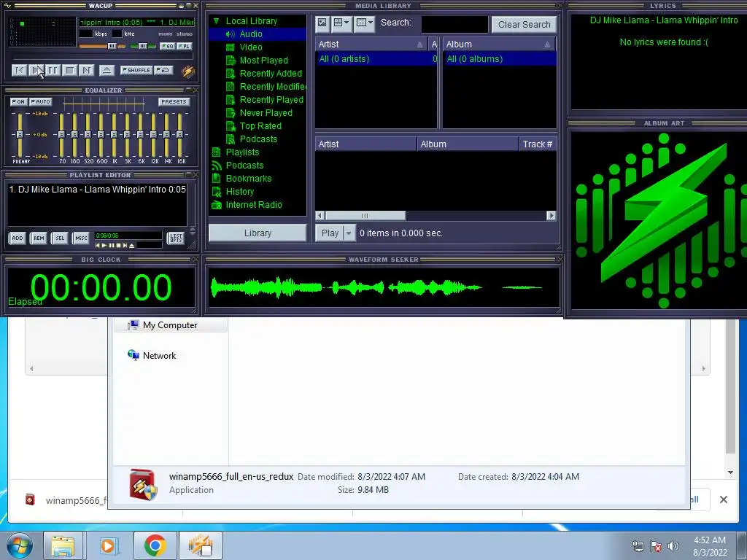The image size is (747, 560).
Task: Open files with the eject button
Action: 107,71
